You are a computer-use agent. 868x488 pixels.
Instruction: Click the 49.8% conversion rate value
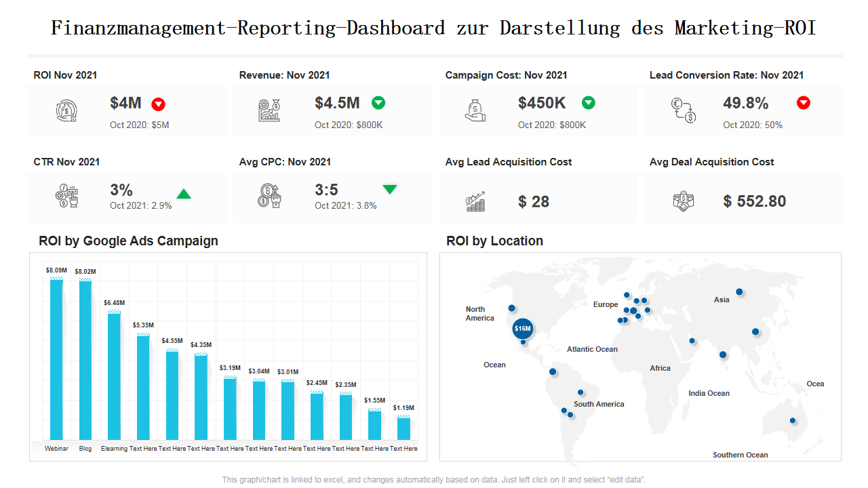point(746,103)
